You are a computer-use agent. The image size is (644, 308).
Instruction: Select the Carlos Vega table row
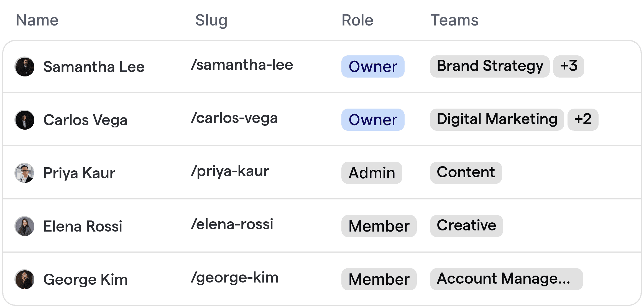(x=322, y=120)
